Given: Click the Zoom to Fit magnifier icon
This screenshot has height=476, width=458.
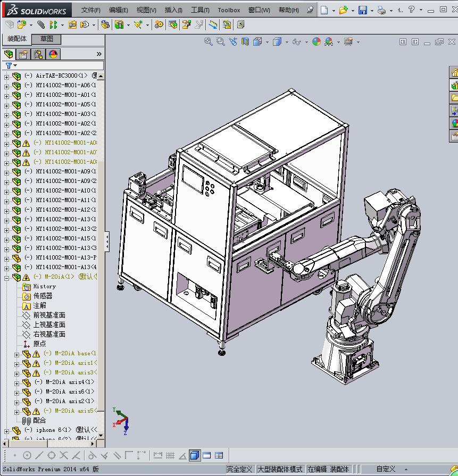Looking at the screenshot, I should point(209,41).
